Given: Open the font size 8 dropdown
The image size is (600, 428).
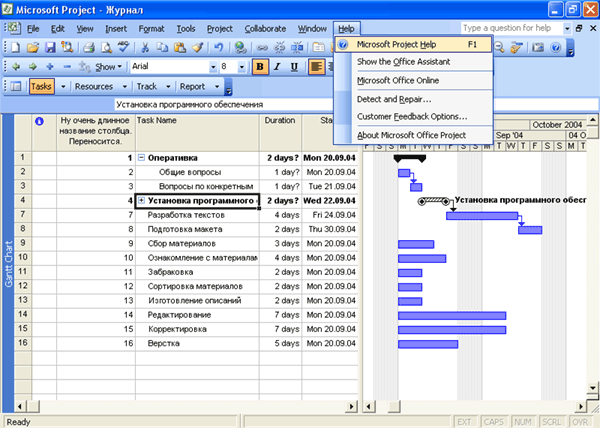Looking at the screenshot, I should [241, 67].
